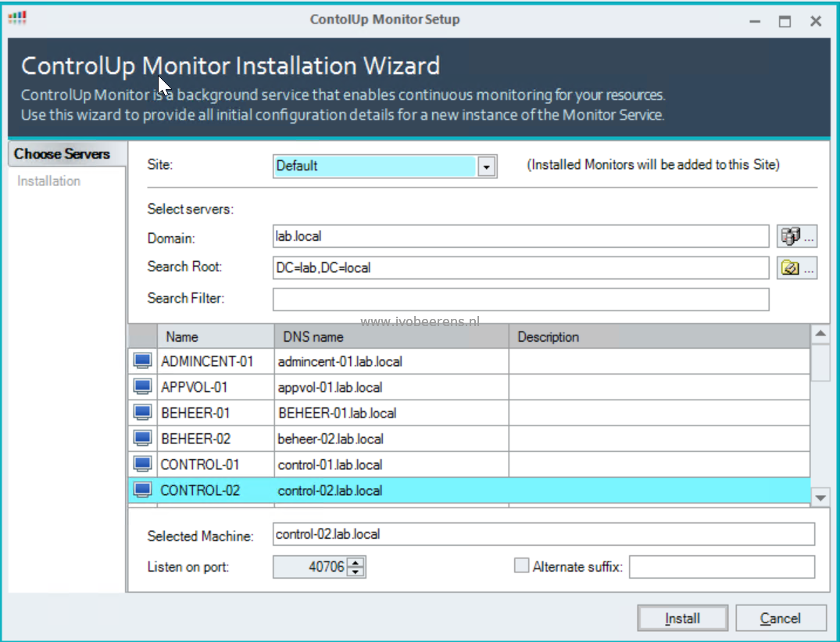The image size is (840, 642).
Task: Select the BEHEER-01 server name
Action: (x=195, y=413)
